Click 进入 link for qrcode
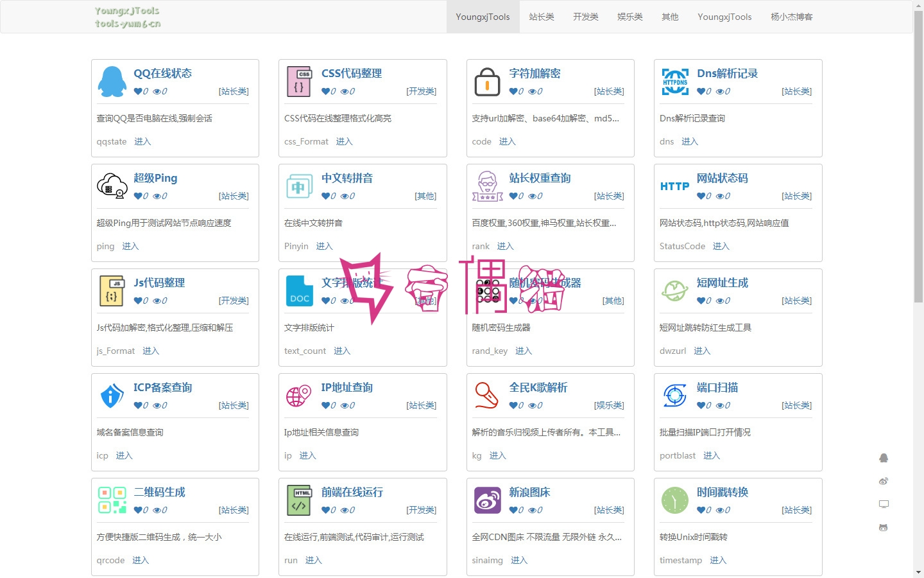This screenshot has height=578, width=924. point(141,560)
